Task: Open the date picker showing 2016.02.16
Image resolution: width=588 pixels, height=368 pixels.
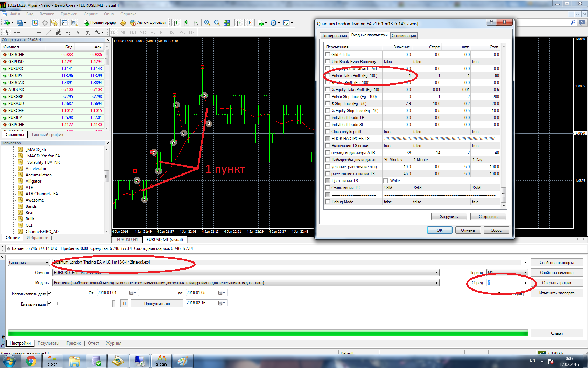Action: coord(223,303)
